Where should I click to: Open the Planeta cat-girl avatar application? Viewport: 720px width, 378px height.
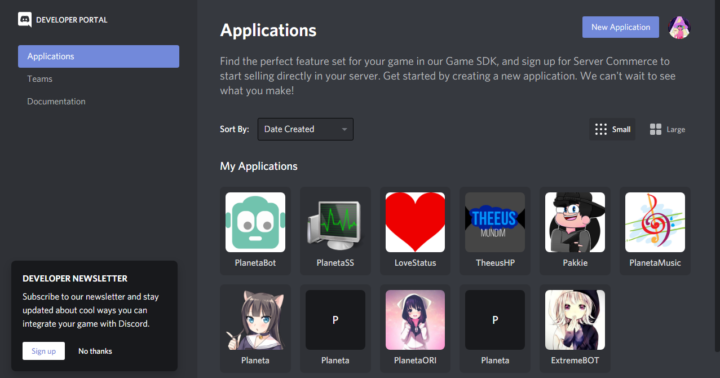pyautogui.click(x=255, y=320)
